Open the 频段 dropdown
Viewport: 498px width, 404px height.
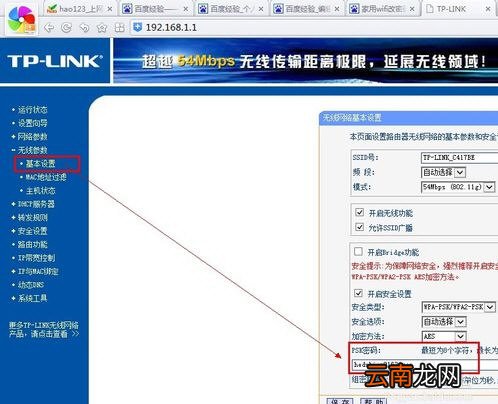coord(443,172)
